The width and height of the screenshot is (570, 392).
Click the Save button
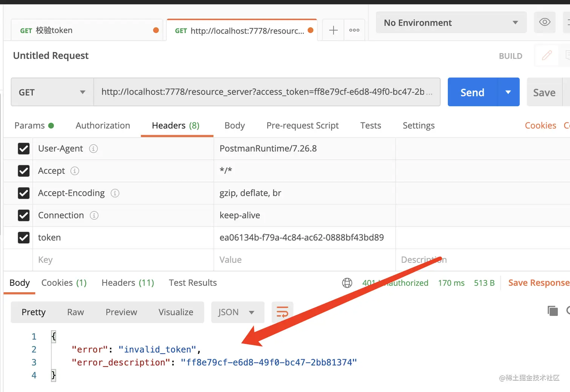tap(544, 92)
